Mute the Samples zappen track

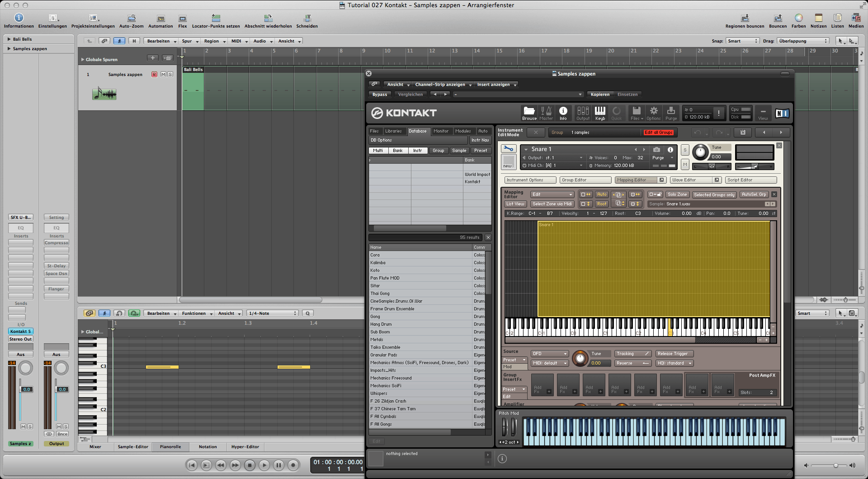tap(163, 75)
